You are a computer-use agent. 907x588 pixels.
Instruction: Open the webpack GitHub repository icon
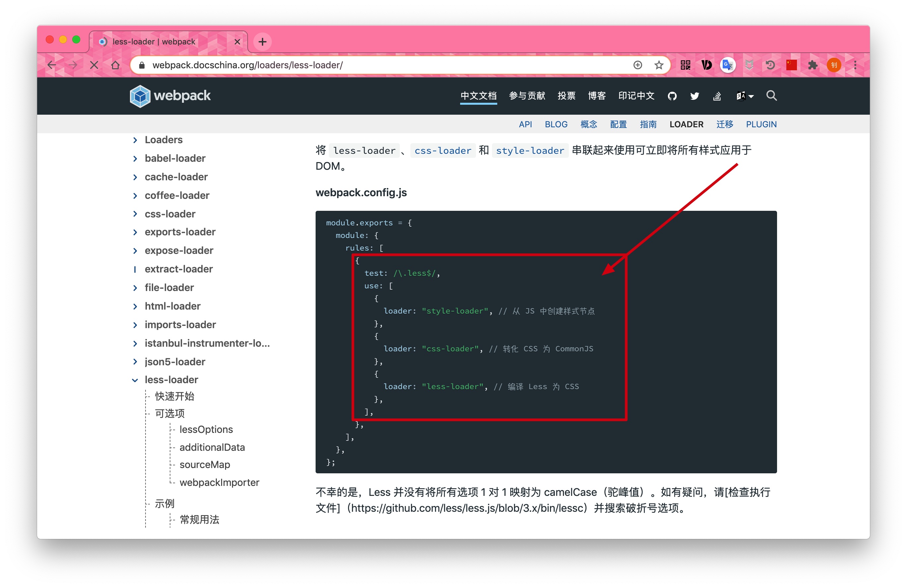click(x=672, y=96)
